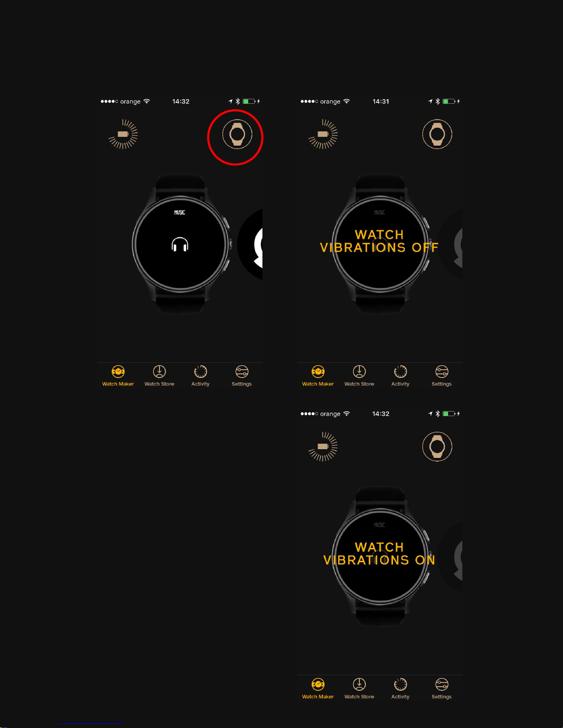Tap watch icon on the 'Vibrations Off' screen
This screenshot has height=728, width=563.
(x=437, y=134)
